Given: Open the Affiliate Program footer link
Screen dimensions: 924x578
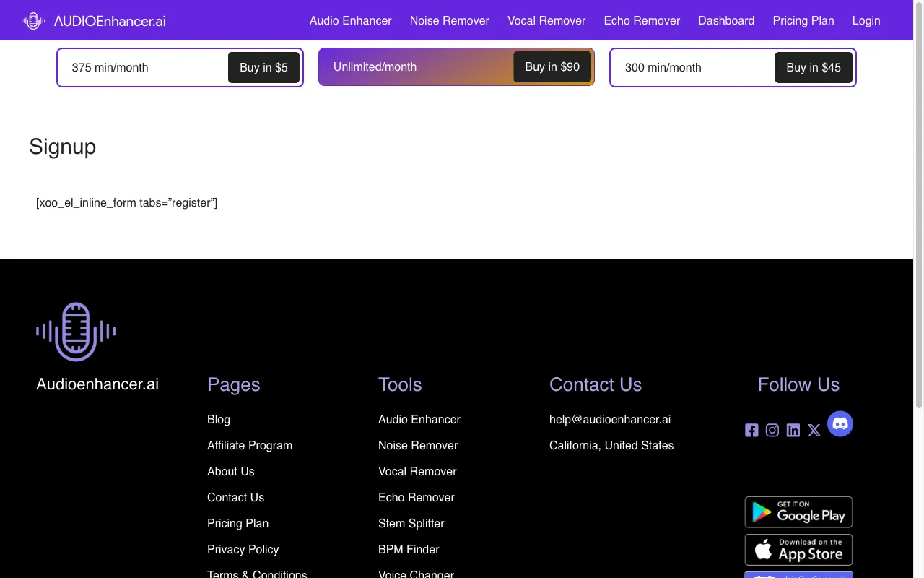Looking at the screenshot, I should click(250, 445).
